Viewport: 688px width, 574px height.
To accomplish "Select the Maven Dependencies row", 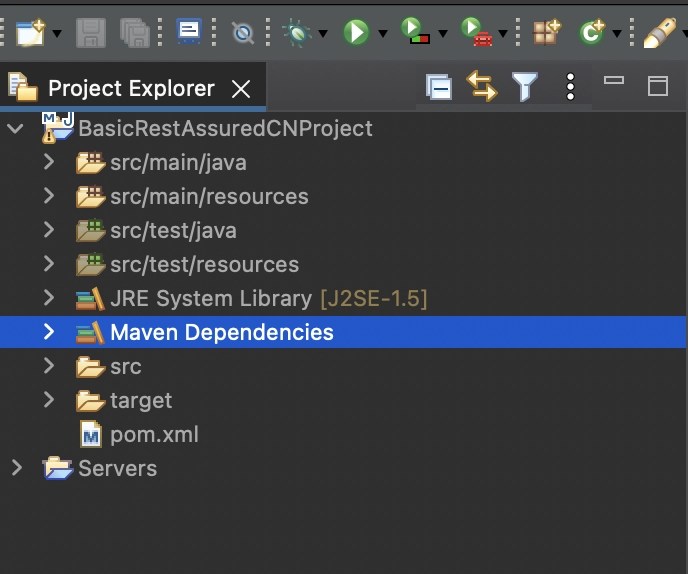I will click(343, 332).
